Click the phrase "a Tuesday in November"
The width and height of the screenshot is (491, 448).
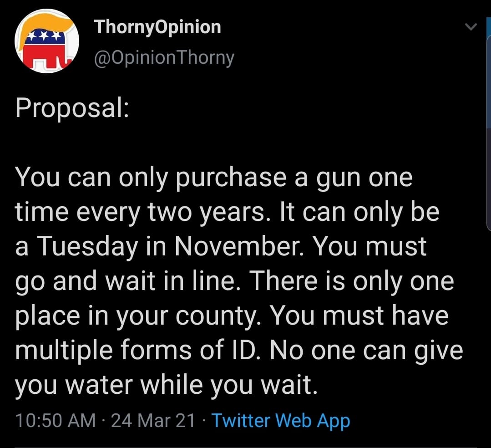pos(160,246)
